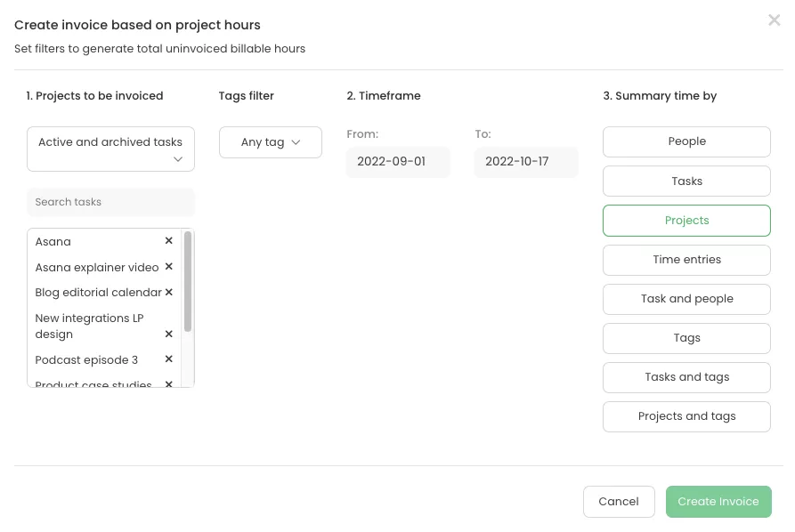The width and height of the screenshot is (795, 532).
Task: Remove Asana explainer video from list
Action: 168,267
